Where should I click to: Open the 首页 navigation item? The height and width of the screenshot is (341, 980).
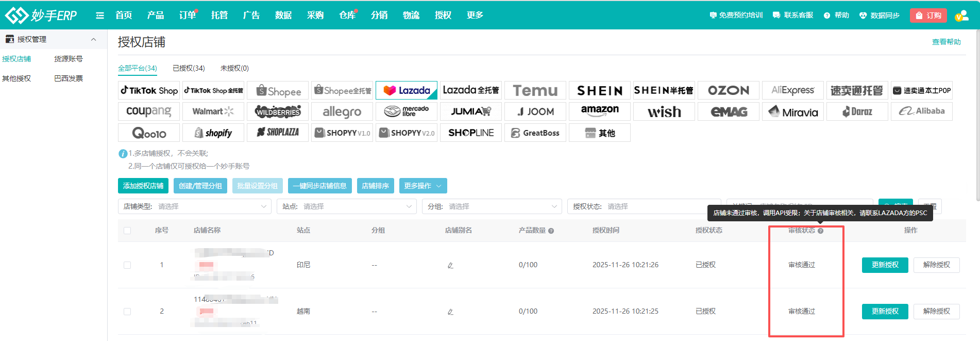click(x=124, y=15)
